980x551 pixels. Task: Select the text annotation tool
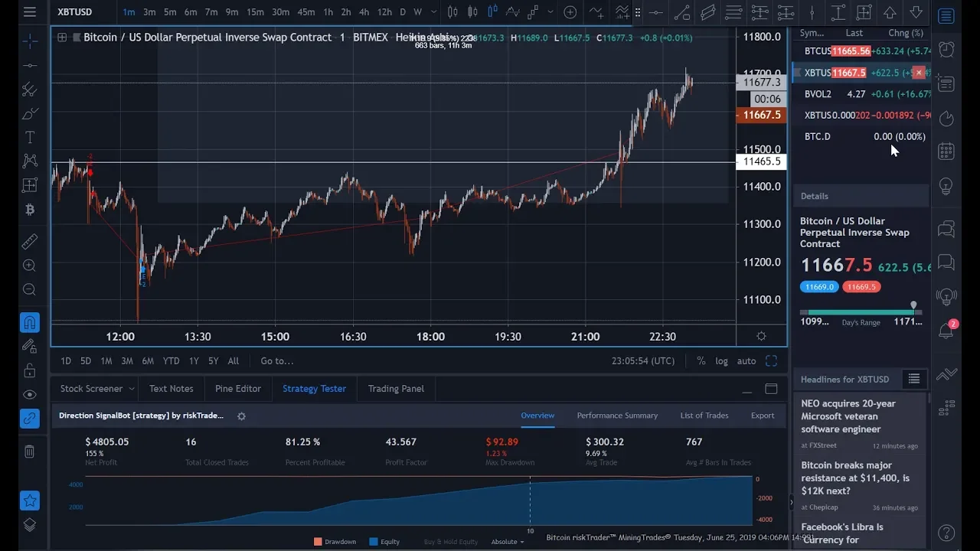[29, 138]
